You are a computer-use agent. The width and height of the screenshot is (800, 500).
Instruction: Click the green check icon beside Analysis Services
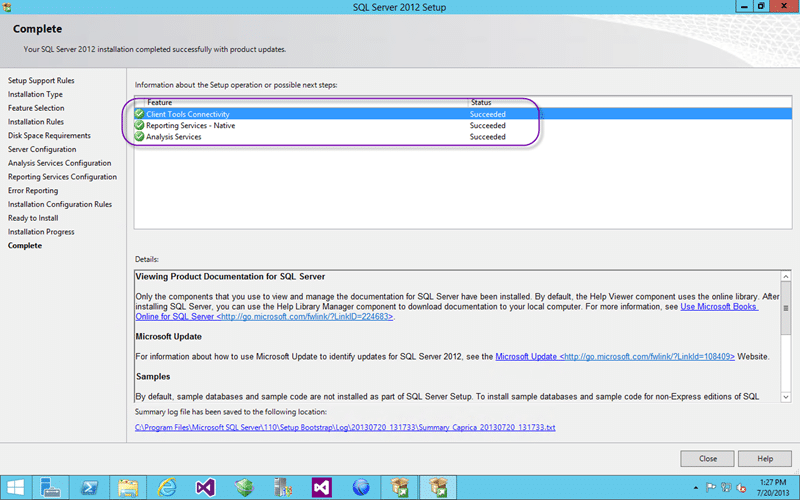click(x=139, y=137)
